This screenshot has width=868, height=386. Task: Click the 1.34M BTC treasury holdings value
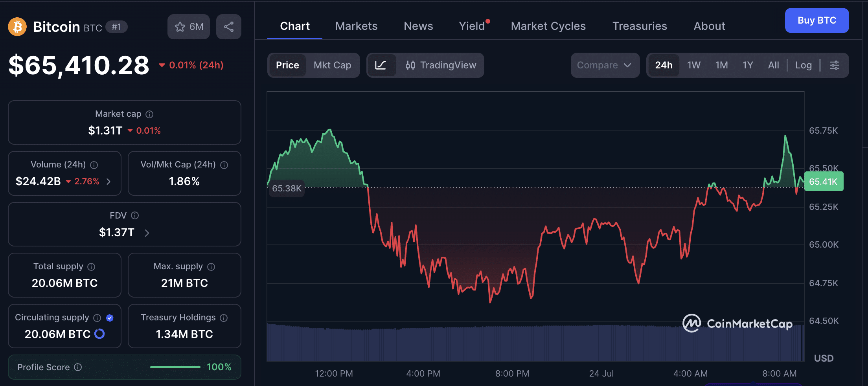184,334
